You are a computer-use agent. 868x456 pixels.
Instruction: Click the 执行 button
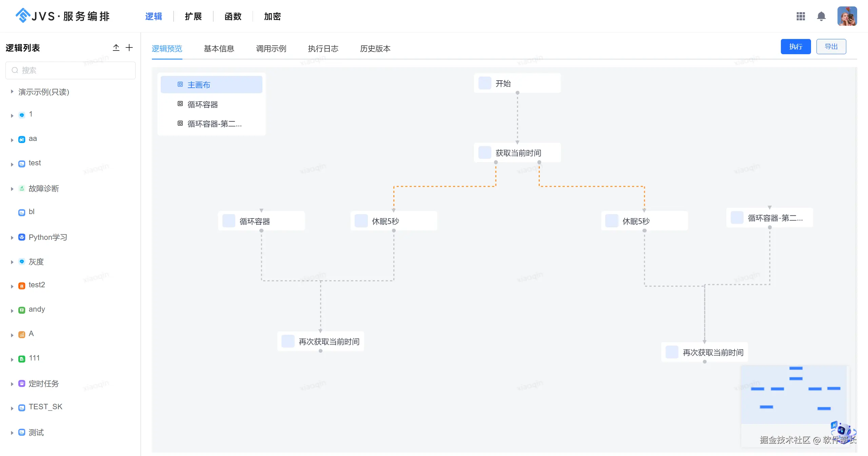[x=795, y=47]
